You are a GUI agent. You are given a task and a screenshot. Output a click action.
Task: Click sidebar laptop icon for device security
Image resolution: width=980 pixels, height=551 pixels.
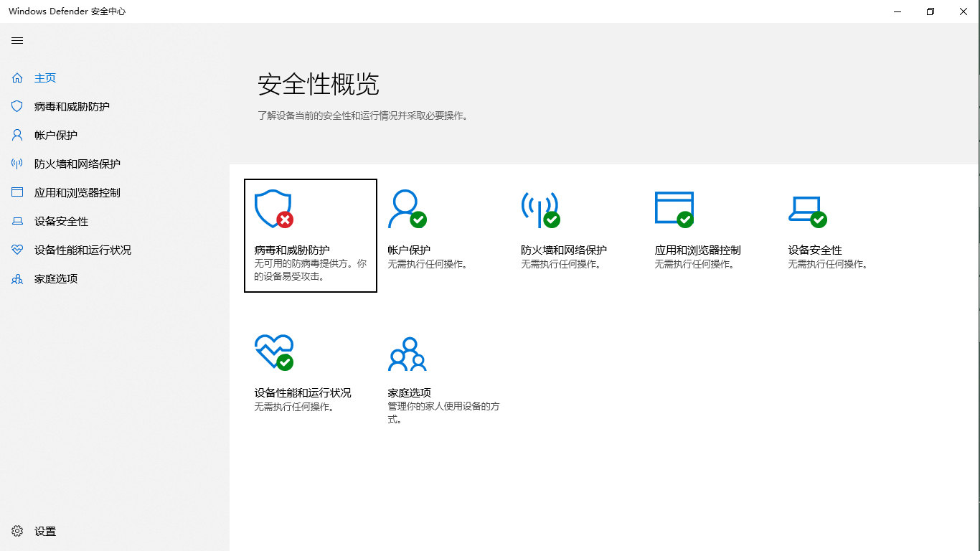coord(17,221)
